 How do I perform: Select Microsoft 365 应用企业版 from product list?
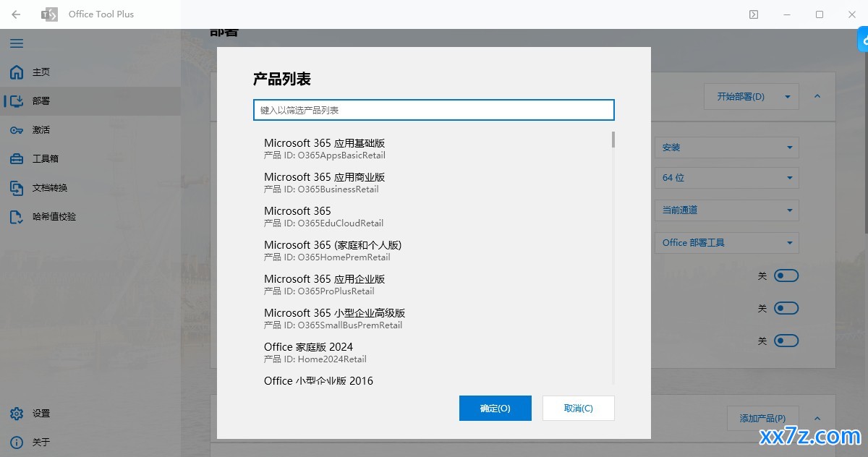(434, 284)
